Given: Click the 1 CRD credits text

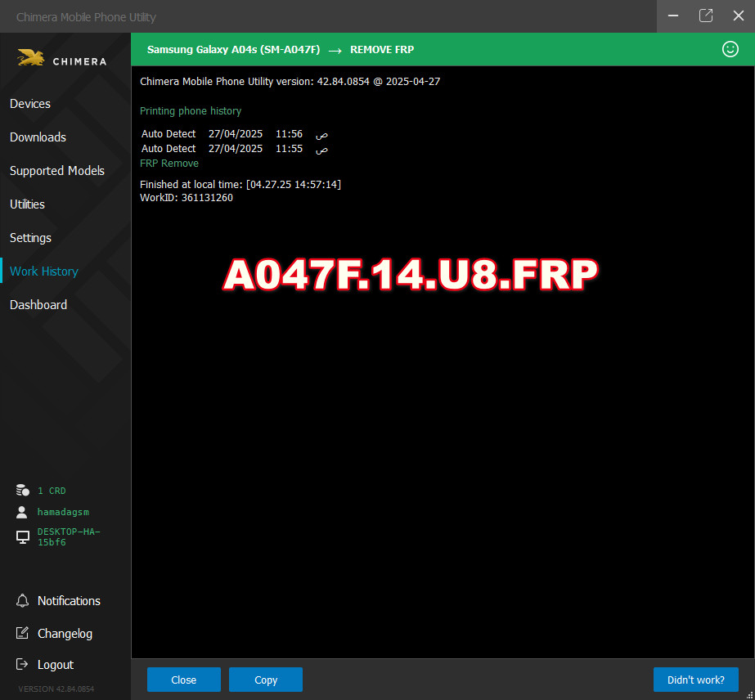Looking at the screenshot, I should click(x=52, y=491).
